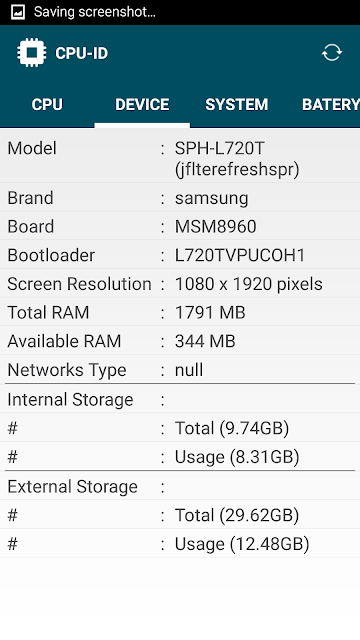Tap internal storage Total (9.74GB) value
This screenshot has width=360, height=640.
[231, 428]
